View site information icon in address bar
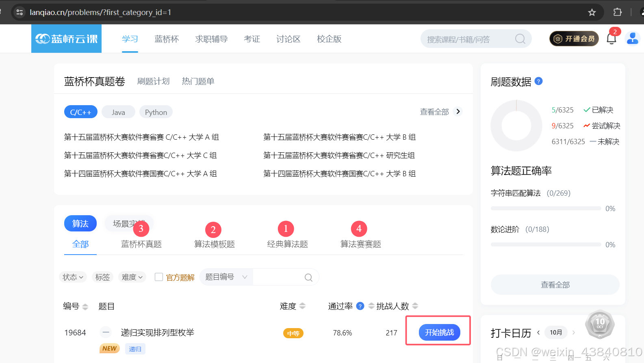 [x=20, y=12]
